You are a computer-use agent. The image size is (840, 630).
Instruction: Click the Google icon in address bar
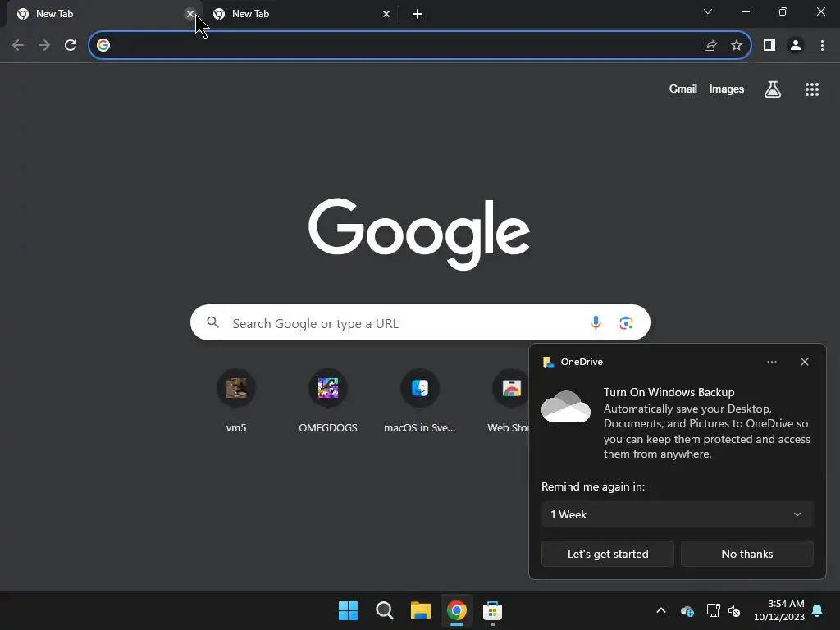point(103,46)
